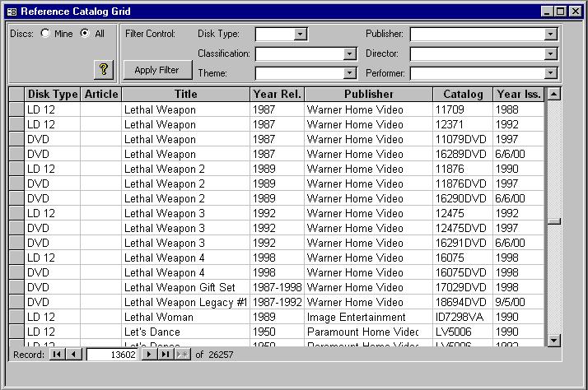The height and width of the screenshot is (390, 588).
Task: Open the Disk Type dropdown
Action: point(300,35)
